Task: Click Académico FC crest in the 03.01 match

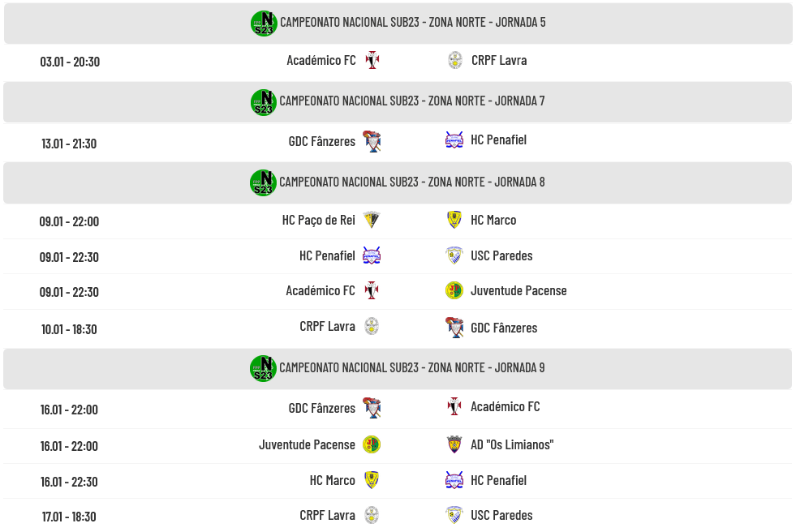Action: click(x=372, y=60)
